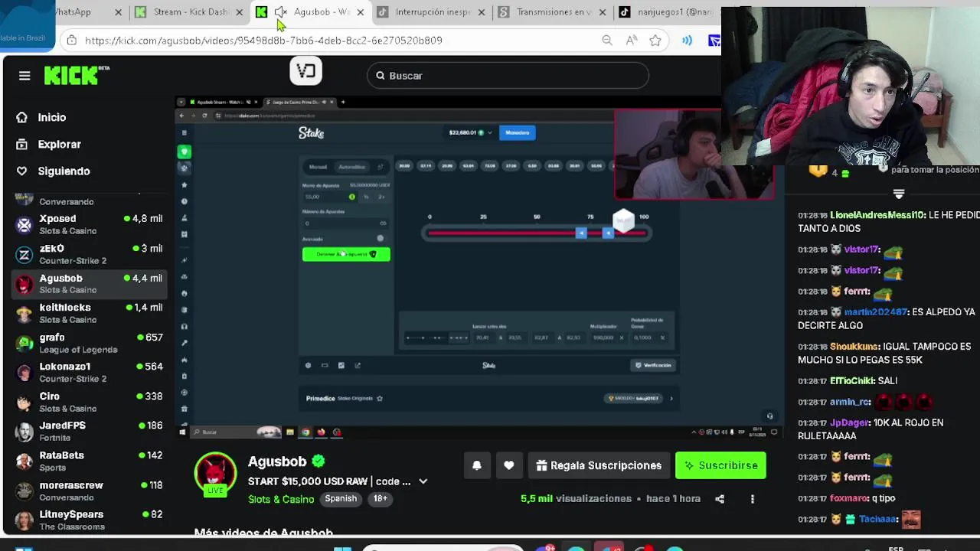This screenshot has height=551, width=980.
Task: Add page to favorites star icon
Action: 655,40
